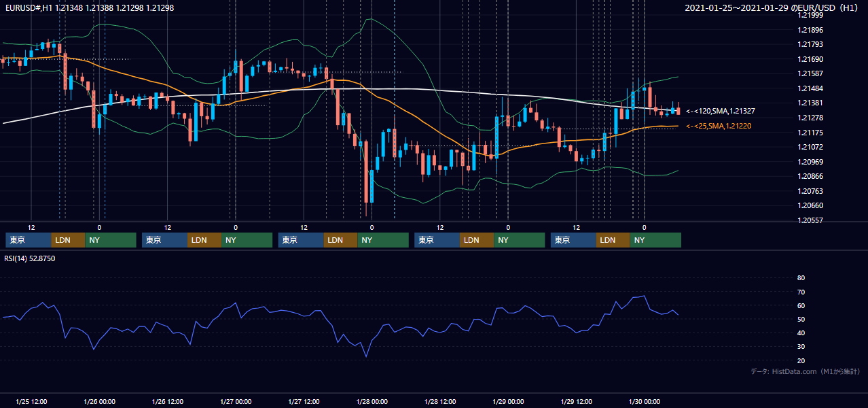
Task: Click price axis value 1.21175
Action: coord(811,133)
